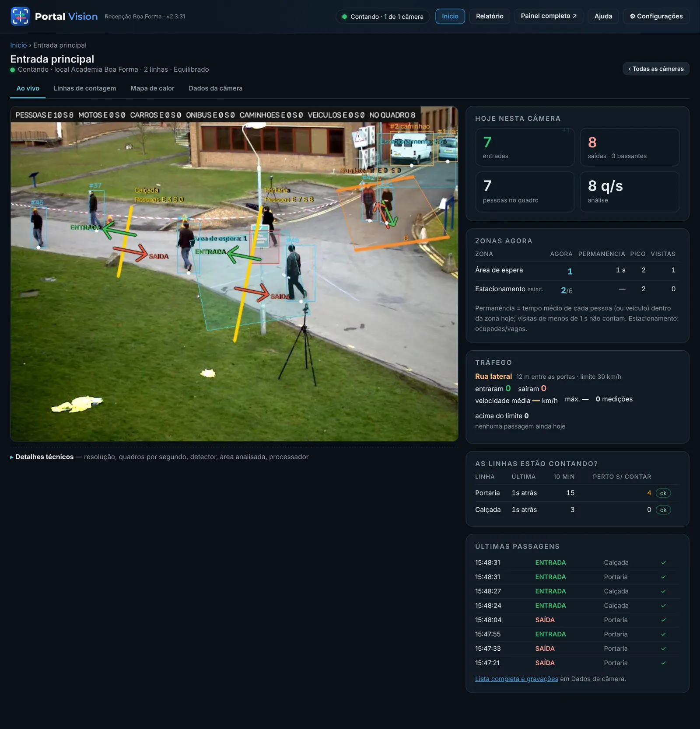The image size is (700, 729).
Task: Click the Início breadcrumb link
Action: pyautogui.click(x=18, y=45)
